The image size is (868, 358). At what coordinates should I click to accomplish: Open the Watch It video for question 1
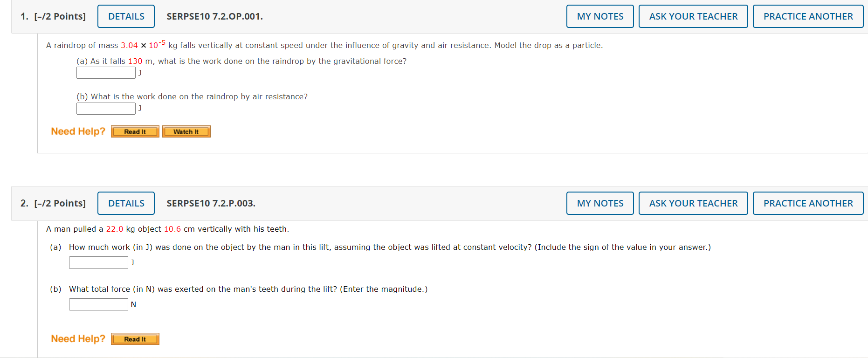(x=186, y=131)
